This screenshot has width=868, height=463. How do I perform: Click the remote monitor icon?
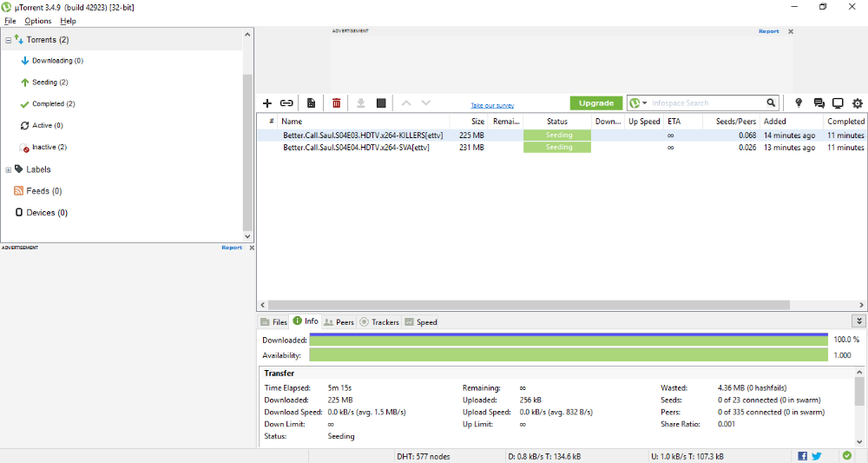pyautogui.click(x=838, y=103)
